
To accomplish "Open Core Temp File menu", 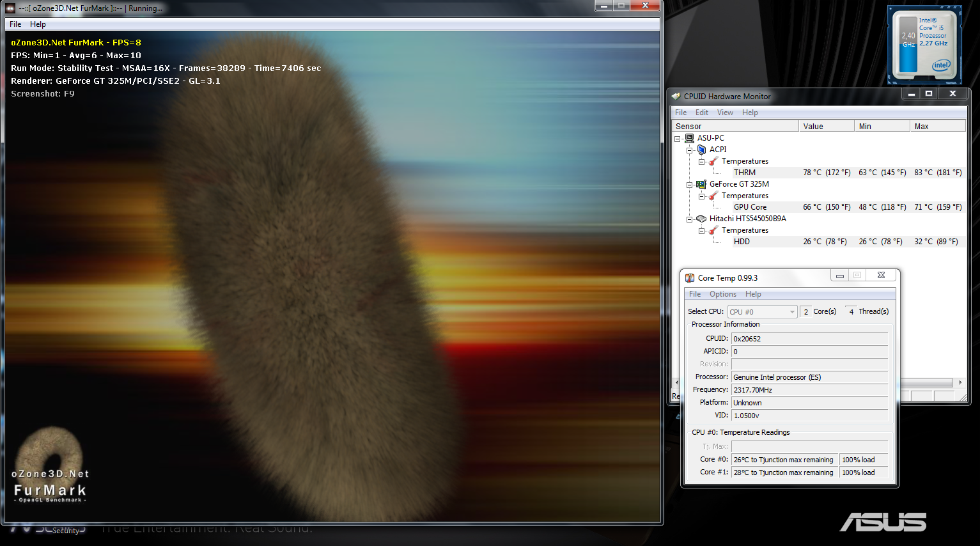I will pos(695,294).
